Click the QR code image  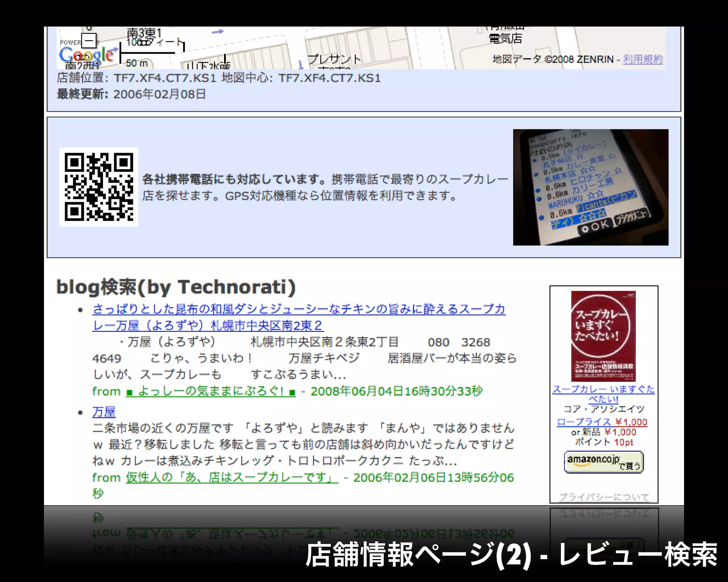(99, 187)
